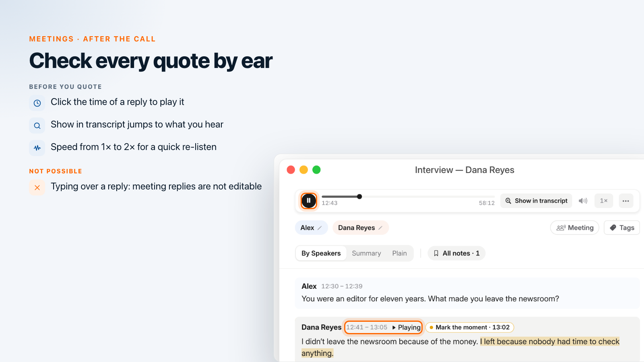The width and height of the screenshot is (644, 362).
Task: Click the green zoom window button
Action: point(317,170)
